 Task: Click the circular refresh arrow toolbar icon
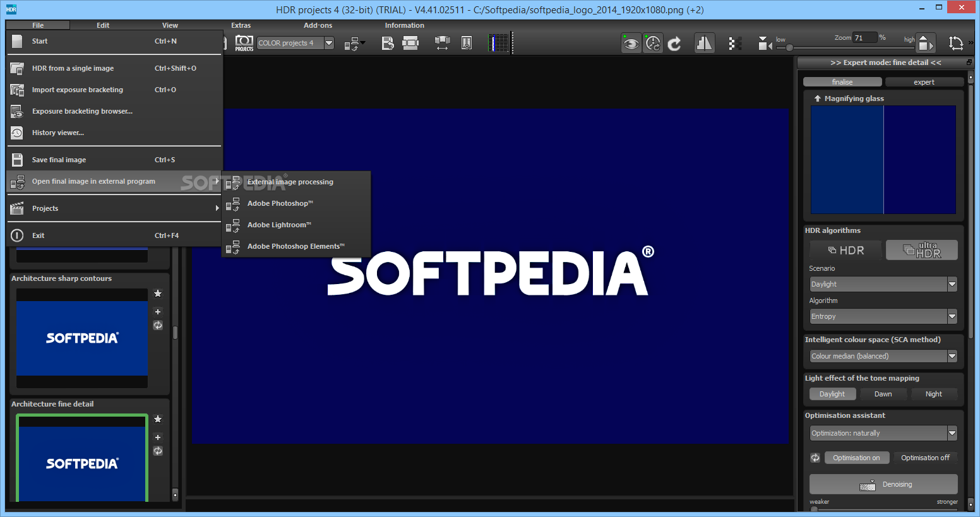(674, 44)
